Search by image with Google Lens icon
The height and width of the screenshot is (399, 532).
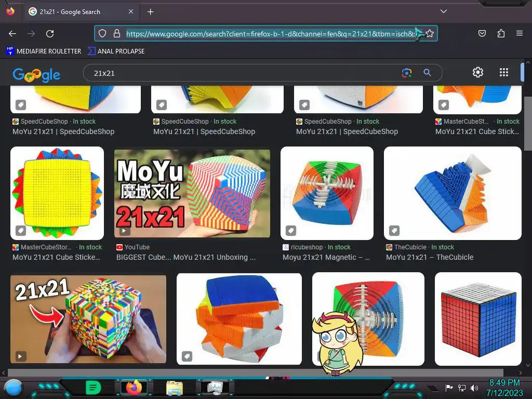[x=406, y=73]
